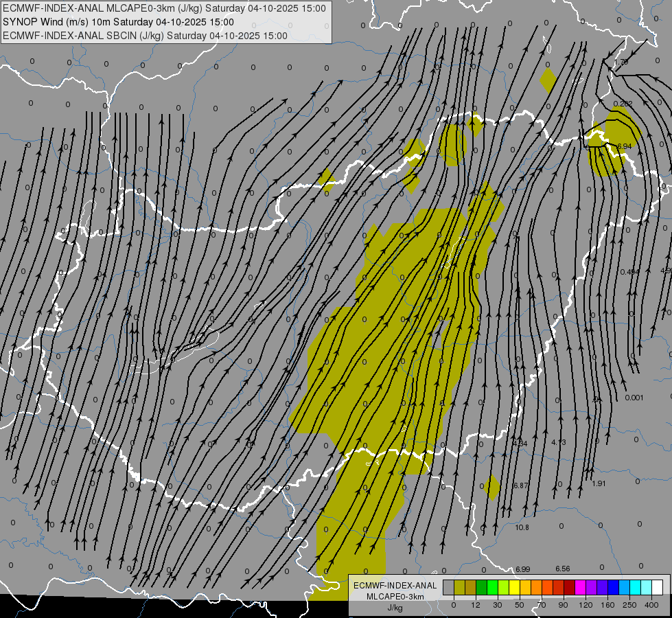Pick the bright cyan legend swatch
Screen dimensions: 672x618
click(x=635, y=587)
